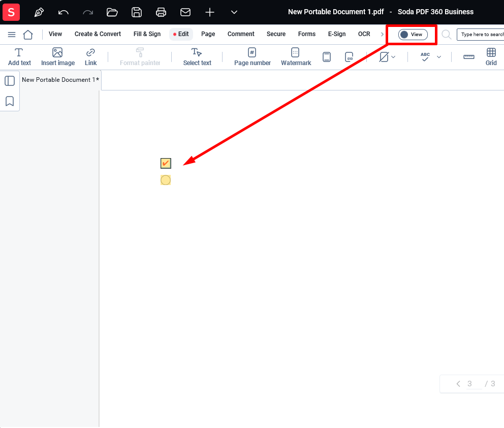Open the Comment ribbon tab
Viewport: 504px width, 428px height.
click(x=241, y=34)
